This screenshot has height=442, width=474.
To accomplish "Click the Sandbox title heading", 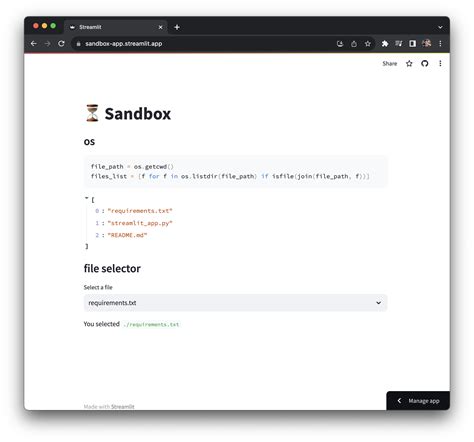I will coord(138,114).
